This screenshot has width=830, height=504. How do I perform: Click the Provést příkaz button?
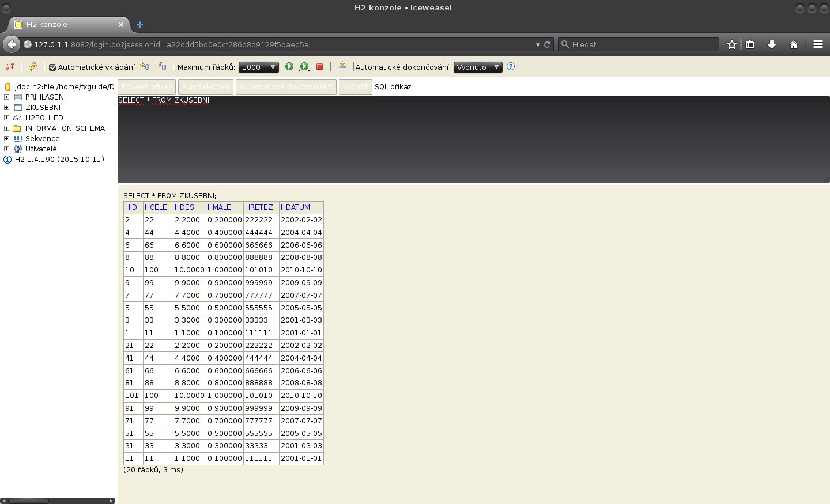[146, 87]
